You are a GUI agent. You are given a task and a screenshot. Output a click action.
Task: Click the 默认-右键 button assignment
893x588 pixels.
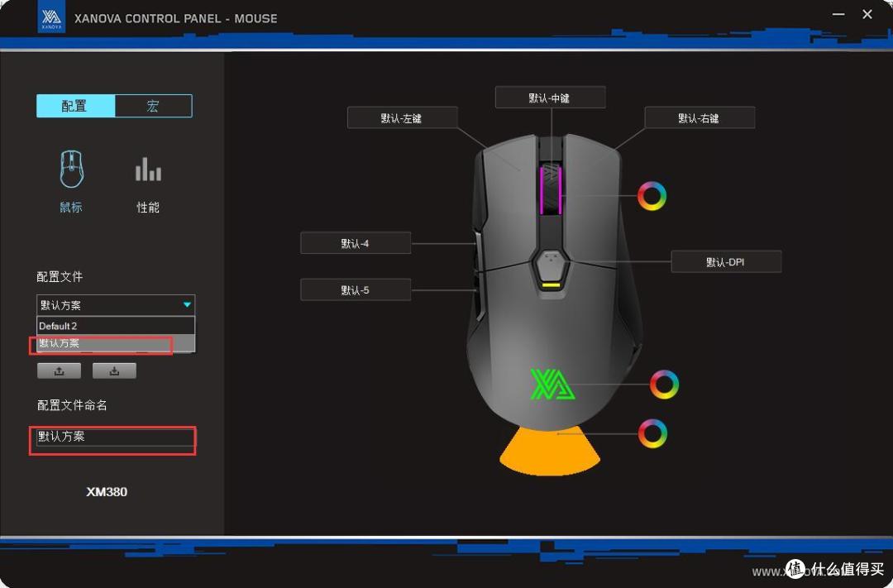pyautogui.click(x=700, y=118)
